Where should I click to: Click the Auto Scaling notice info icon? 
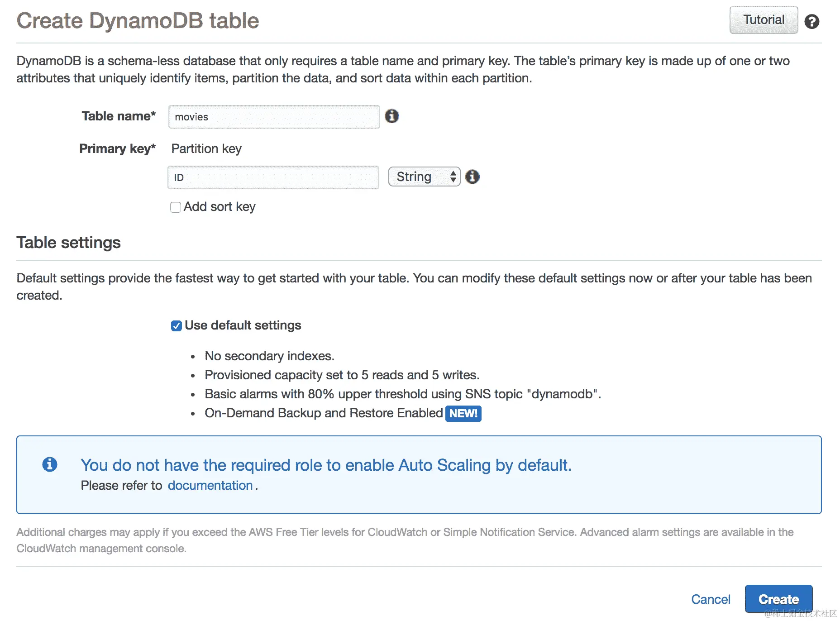click(50, 464)
